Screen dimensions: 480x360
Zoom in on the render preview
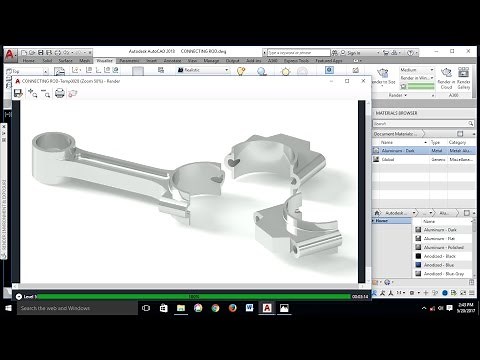tap(32, 93)
